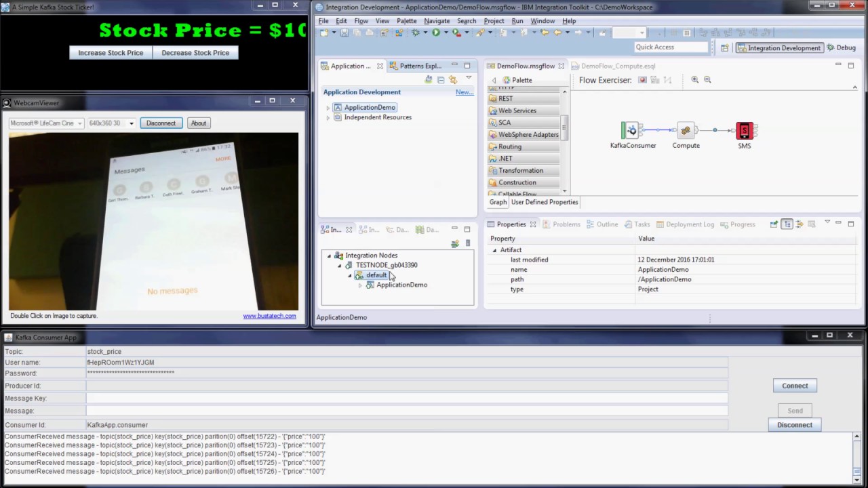Click Disconnect in Kafka Consumer App
The image size is (868, 488).
795,425
